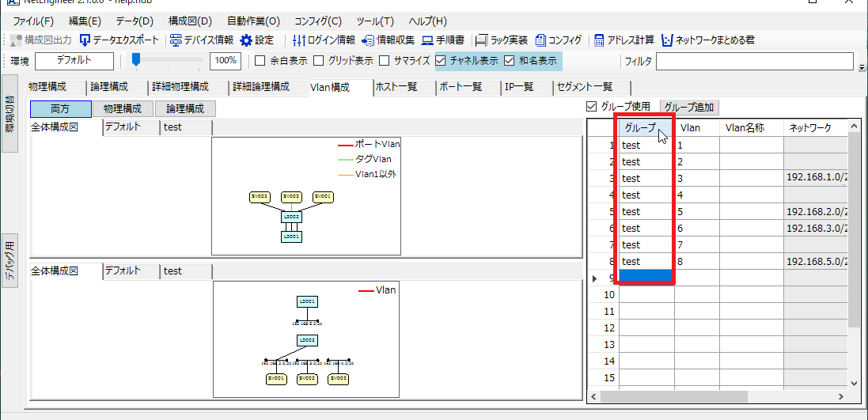The width and height of the screenshot is (868, 420).
Task: Open the 手順書 tool
Action: click(427, 40)
